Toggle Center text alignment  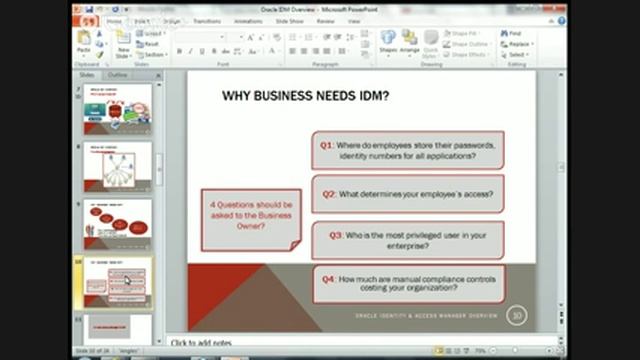304,51
